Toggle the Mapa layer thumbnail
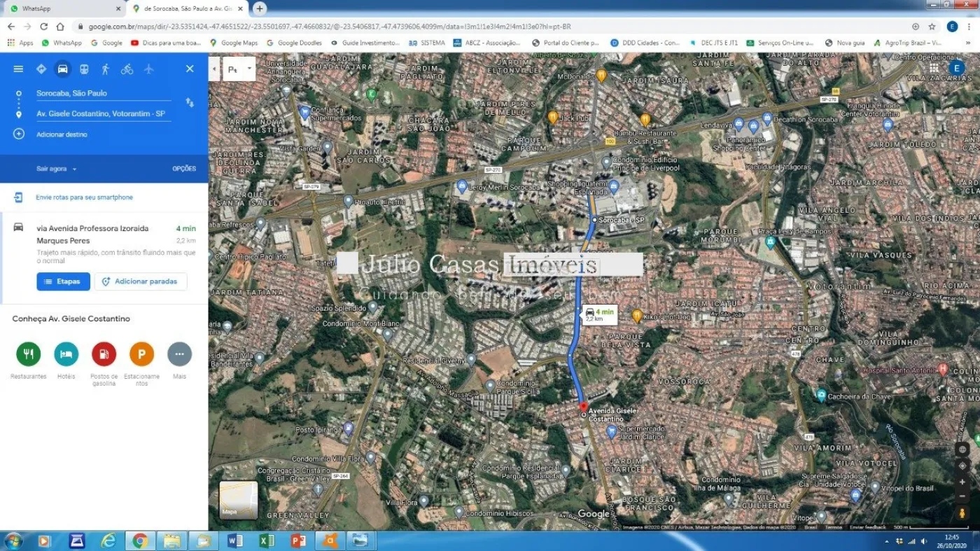This screenshot has width=980, height=551. pyautogui.click(x=239, y=500)
